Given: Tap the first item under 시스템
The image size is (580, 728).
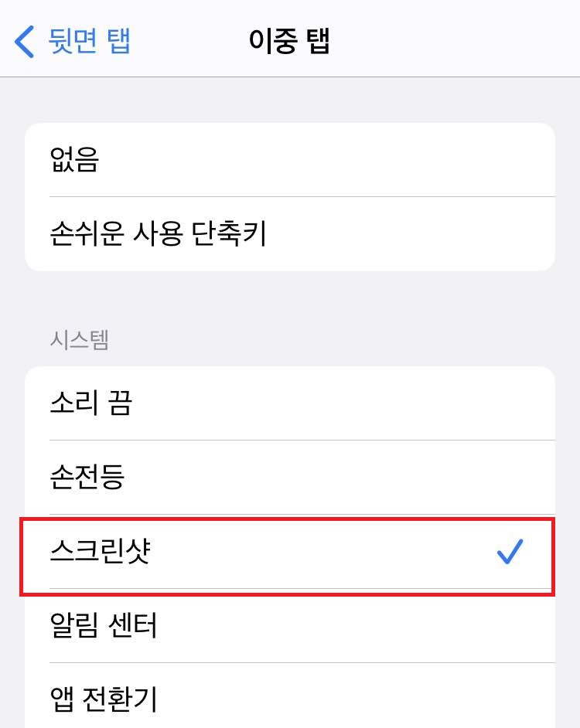Looking at the screenshot, I should point(290,403).
